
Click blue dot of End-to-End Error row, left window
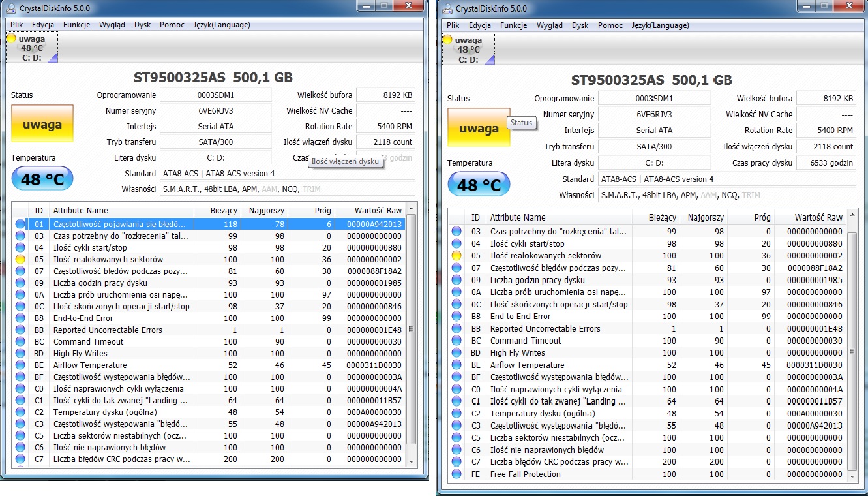[x=20, y=318]
